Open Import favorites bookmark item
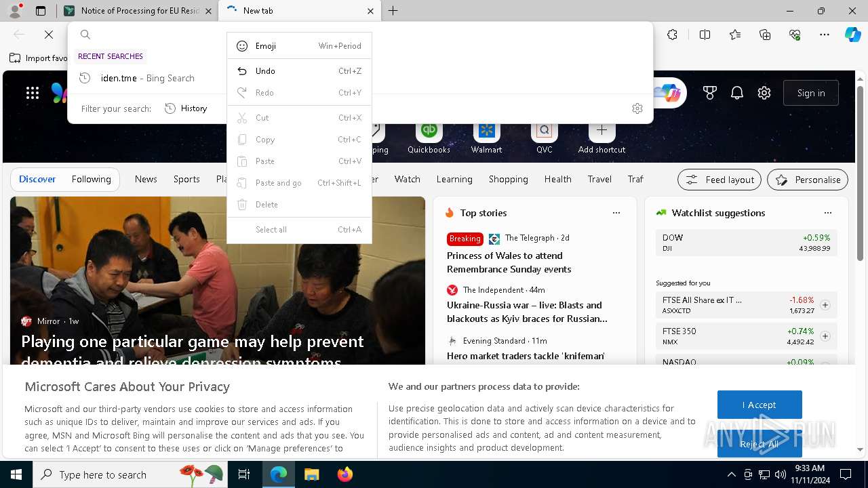This screenshot has height=488, width=868. [39, 58]
